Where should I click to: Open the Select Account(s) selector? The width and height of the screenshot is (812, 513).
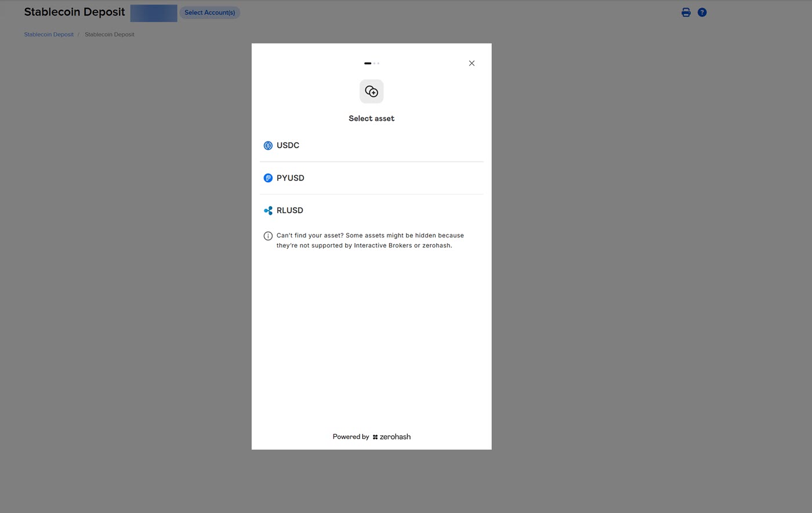tap(209, 13)
